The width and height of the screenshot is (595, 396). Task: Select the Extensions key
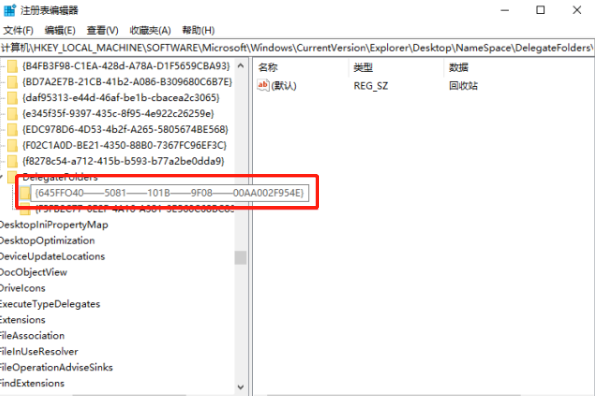tap(23, 320)
